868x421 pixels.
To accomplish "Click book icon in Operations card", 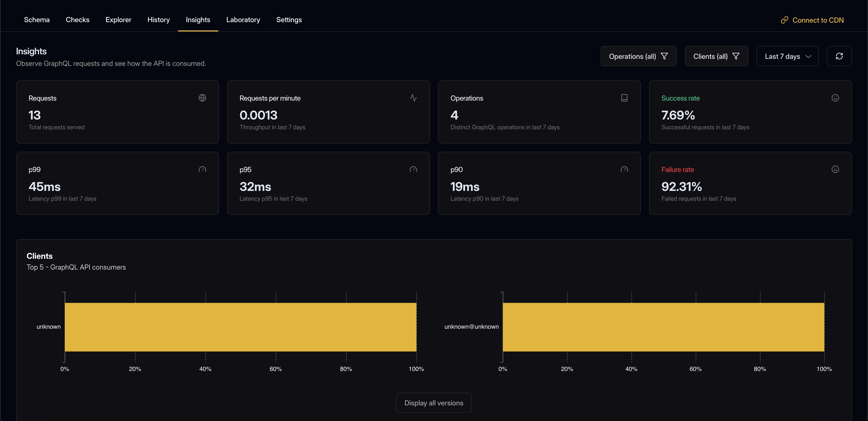I will click(624, 98).
